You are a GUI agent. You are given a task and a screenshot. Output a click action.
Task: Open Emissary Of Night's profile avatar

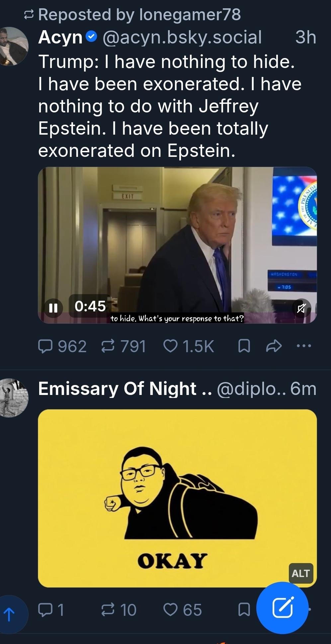[13, 398]
